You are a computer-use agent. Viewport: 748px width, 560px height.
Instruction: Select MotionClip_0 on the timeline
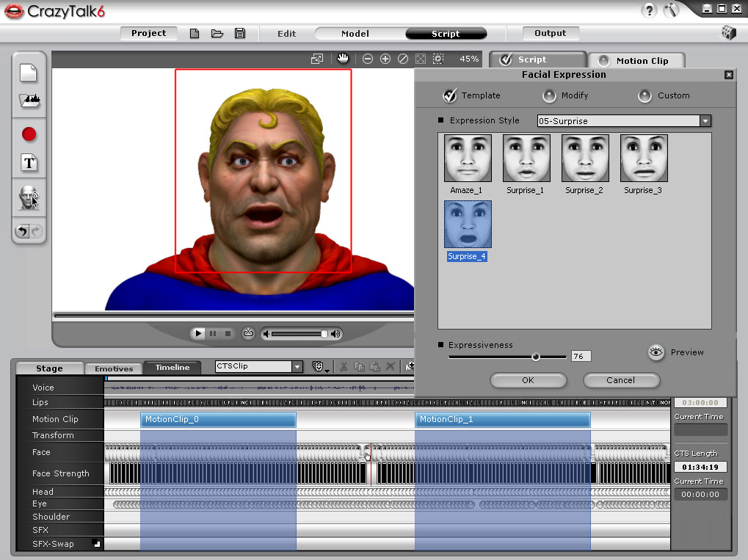click(x=218, y=419)
